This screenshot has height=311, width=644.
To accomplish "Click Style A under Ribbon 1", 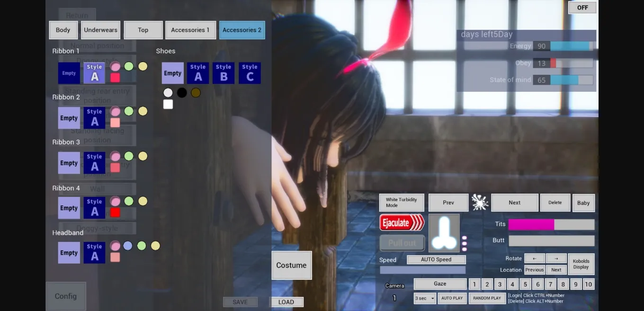I will click(94, 72).
